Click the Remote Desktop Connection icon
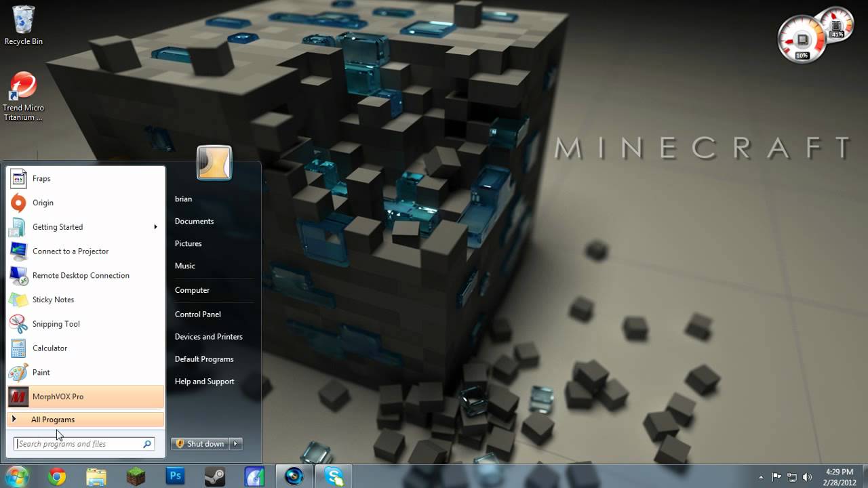This screenshot has height=488, width=868. 18,275
